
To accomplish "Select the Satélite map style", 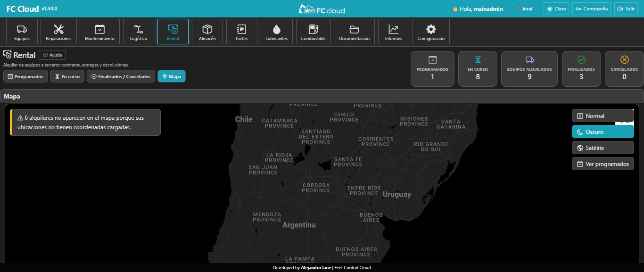I will coord(603,148).
